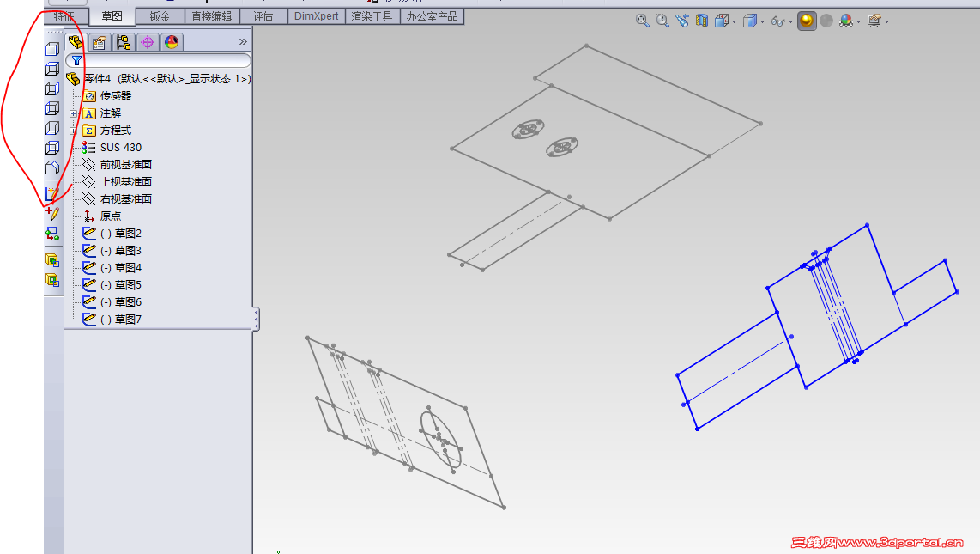Image resolution: width=980 pixels, height=554 pixels.
Task: Select 草图4 in the tree
Action: 121,268
